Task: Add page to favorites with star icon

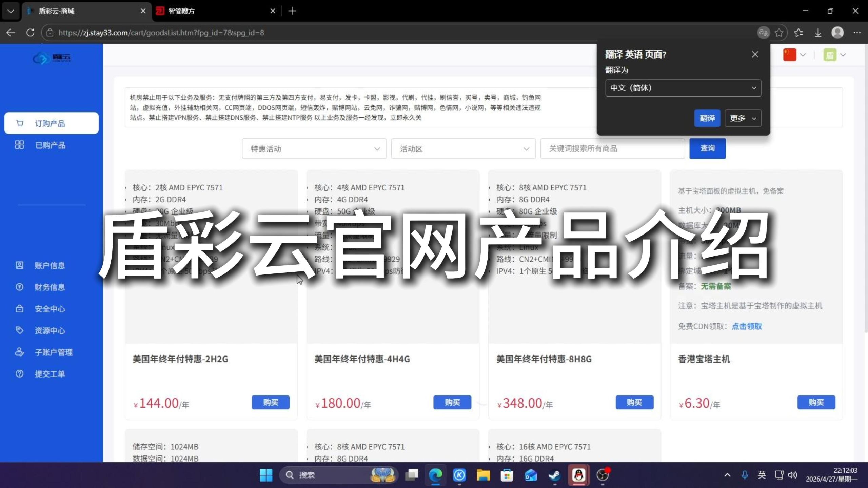Action: tap(779, 33)
